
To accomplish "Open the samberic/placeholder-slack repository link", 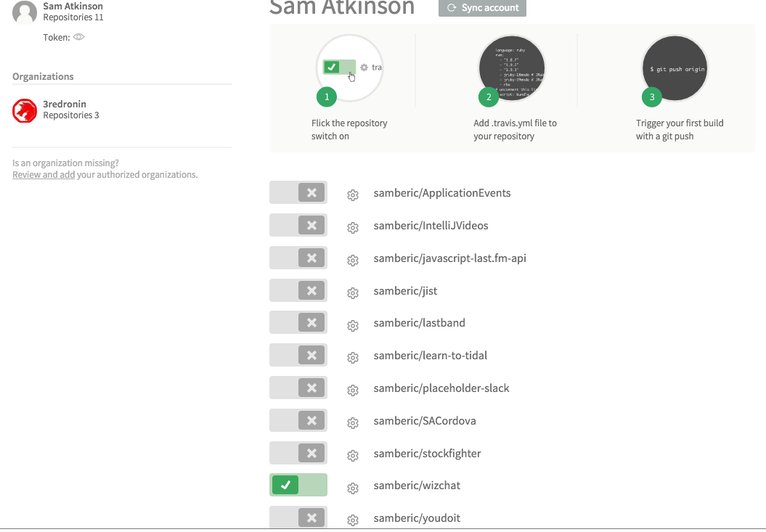I will tap(441, 388).
